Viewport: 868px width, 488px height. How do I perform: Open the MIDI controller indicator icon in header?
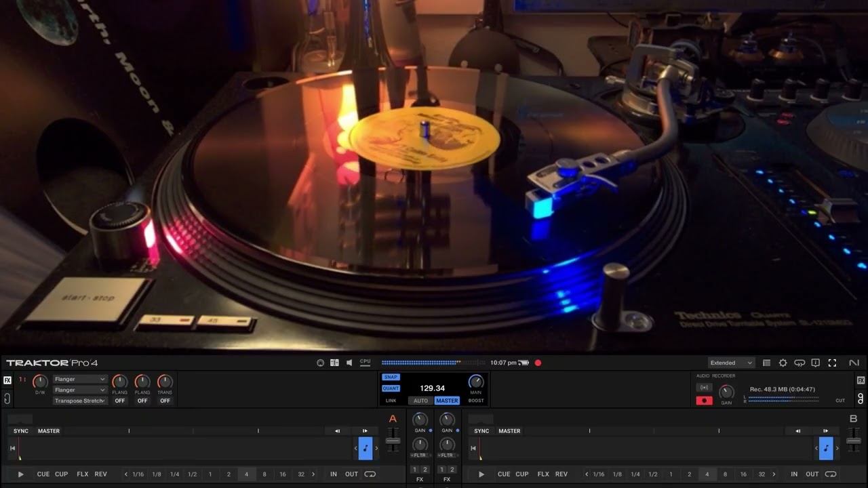(321, 363)
